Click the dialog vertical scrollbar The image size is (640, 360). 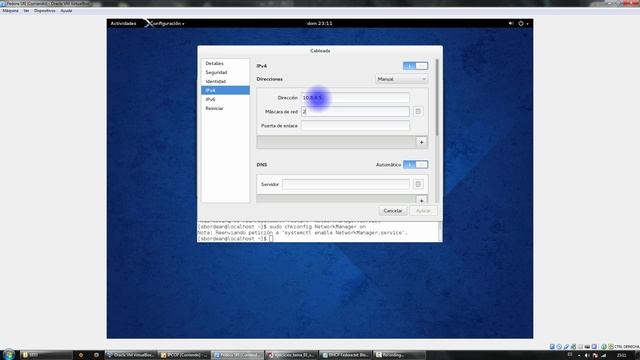coord(437,98)
